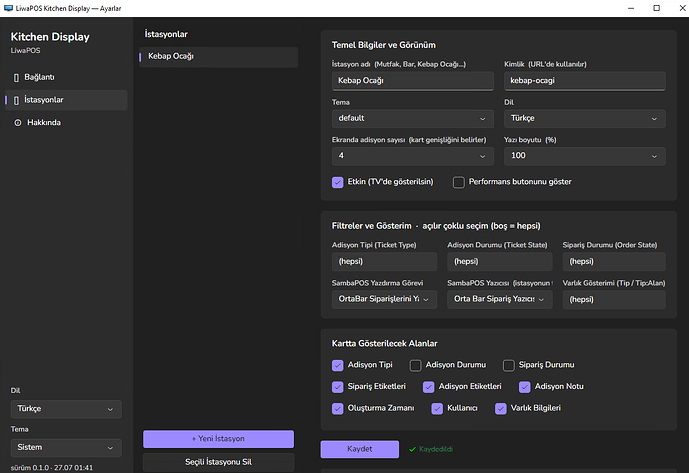This screenshot has width=689, height=473.
Task: Click Seçili İstasyonu Sil button
Action: click(x=218, y=462)
